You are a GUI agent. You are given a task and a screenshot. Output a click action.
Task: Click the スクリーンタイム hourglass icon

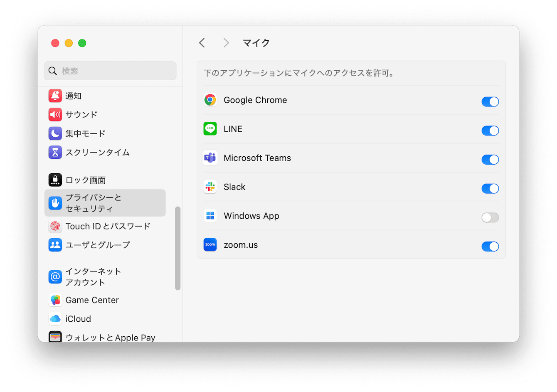pos(55,152)
